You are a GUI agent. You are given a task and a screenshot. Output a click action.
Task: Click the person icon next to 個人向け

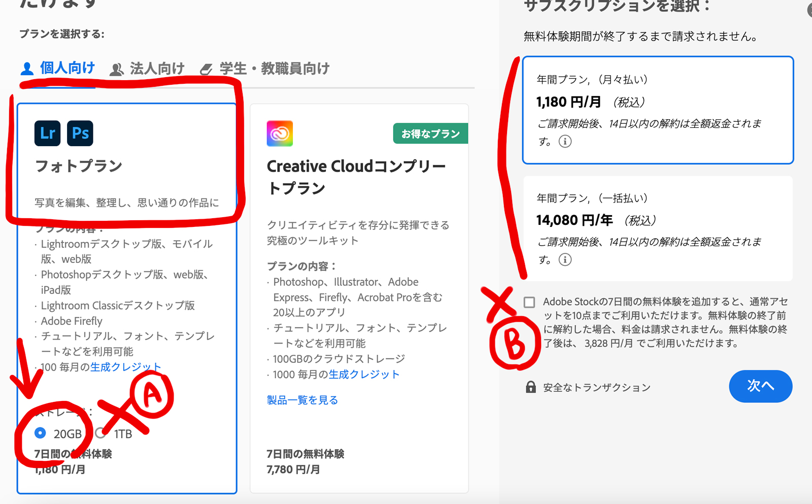click(27, 69)
